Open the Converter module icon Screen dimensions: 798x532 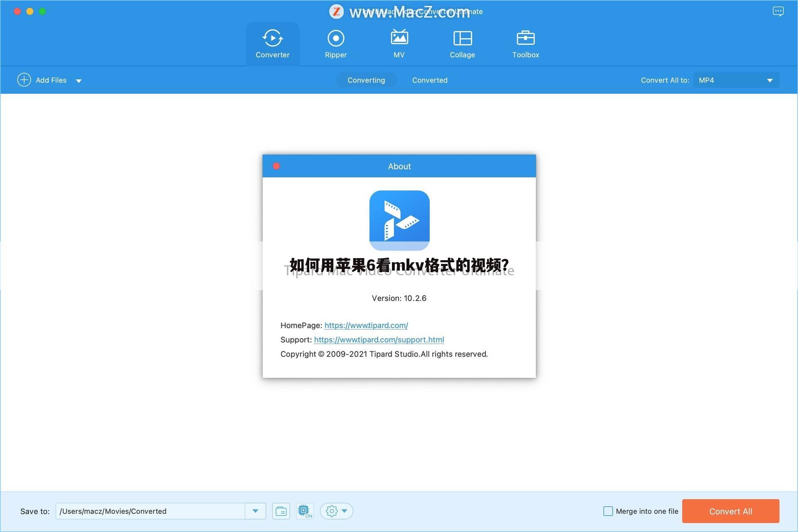pyautogui.click(x=272, y=38)
